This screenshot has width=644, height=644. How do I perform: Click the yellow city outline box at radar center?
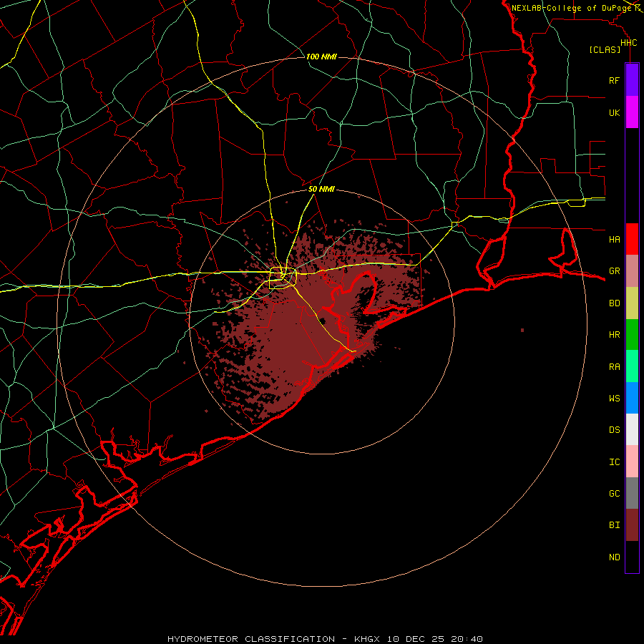tap(283, 278)
